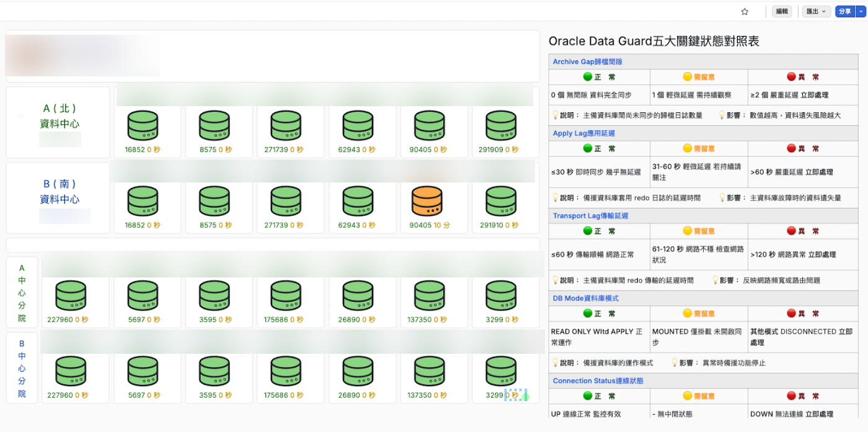Click cell '61-120 秒 網路不穩 檢查網路狀況'
Screen dimensions: 868x432
point(699,254)
